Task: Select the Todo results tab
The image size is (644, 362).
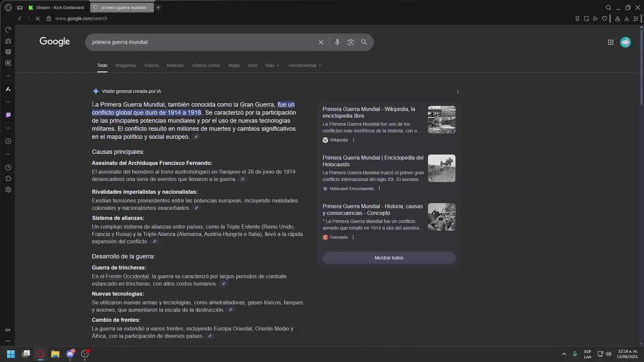Action: (x=102, y=65)
